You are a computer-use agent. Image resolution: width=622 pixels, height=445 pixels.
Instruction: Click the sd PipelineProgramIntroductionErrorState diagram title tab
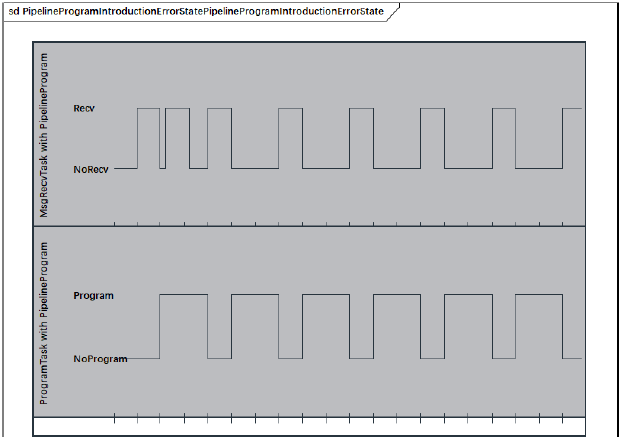coord(196,11)
